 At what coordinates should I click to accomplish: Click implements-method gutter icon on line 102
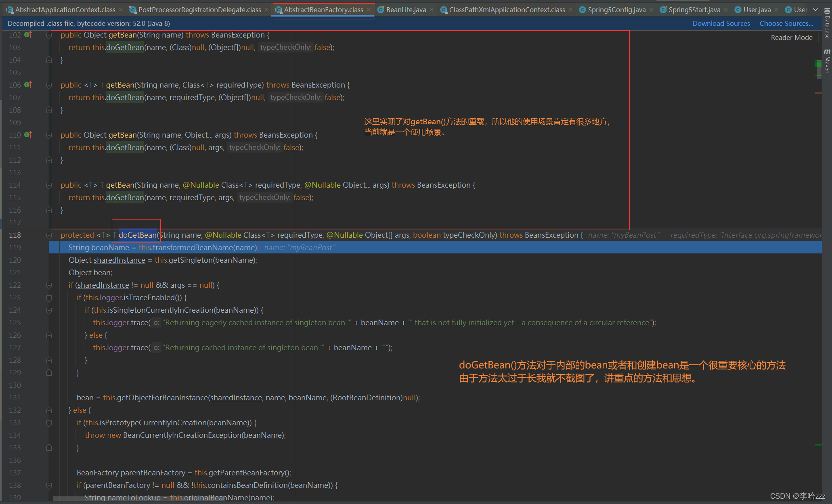point(27,35)
